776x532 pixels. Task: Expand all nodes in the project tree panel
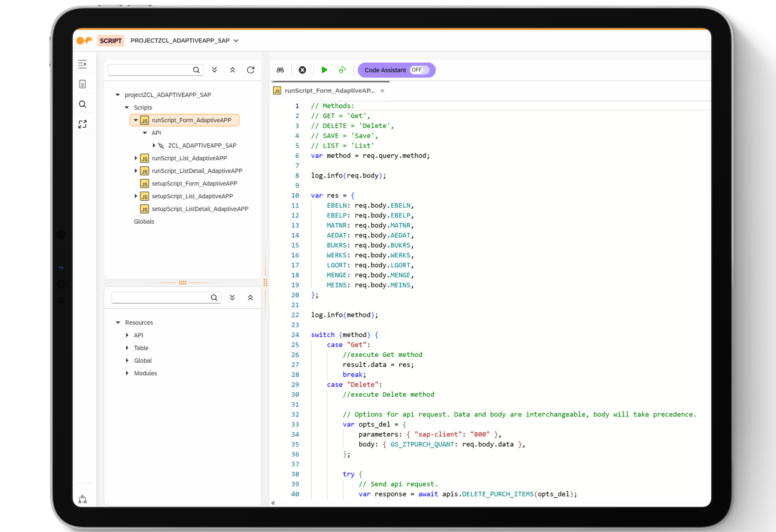[215, 70]
